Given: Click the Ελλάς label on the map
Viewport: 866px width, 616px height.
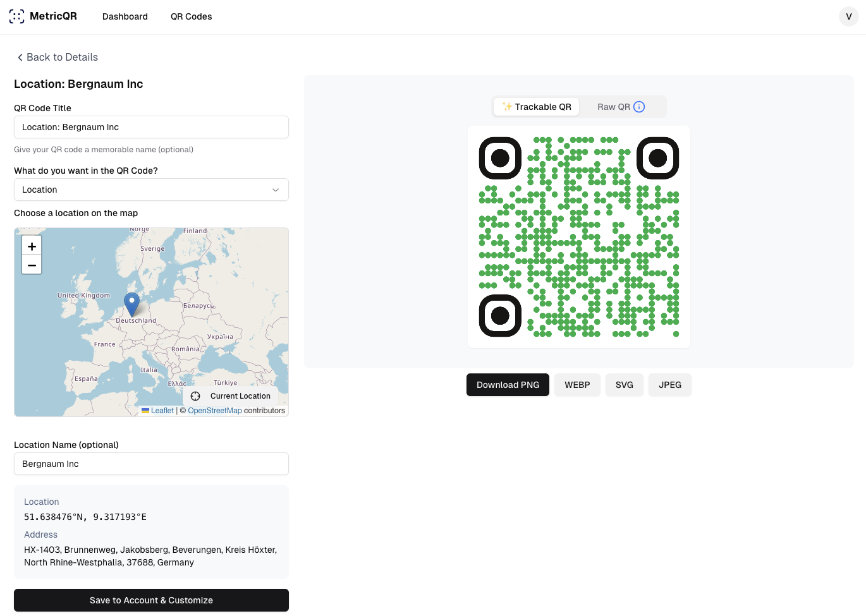Looking at the screenshot, I should pos(177,383).
